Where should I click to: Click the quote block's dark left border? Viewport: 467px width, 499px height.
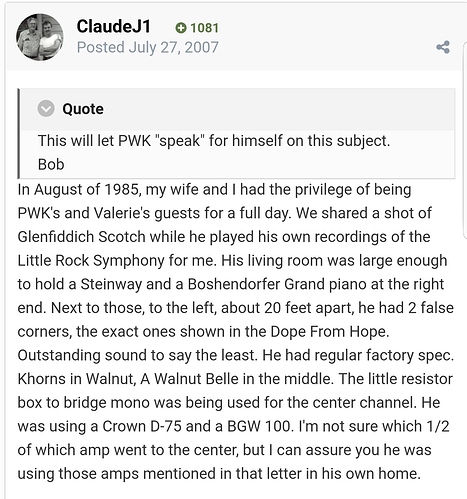click(x=19, y=133)
